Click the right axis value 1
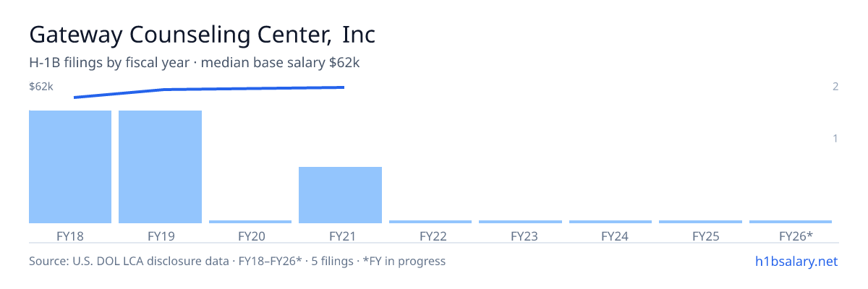868x289 pixels. (835, 138)
